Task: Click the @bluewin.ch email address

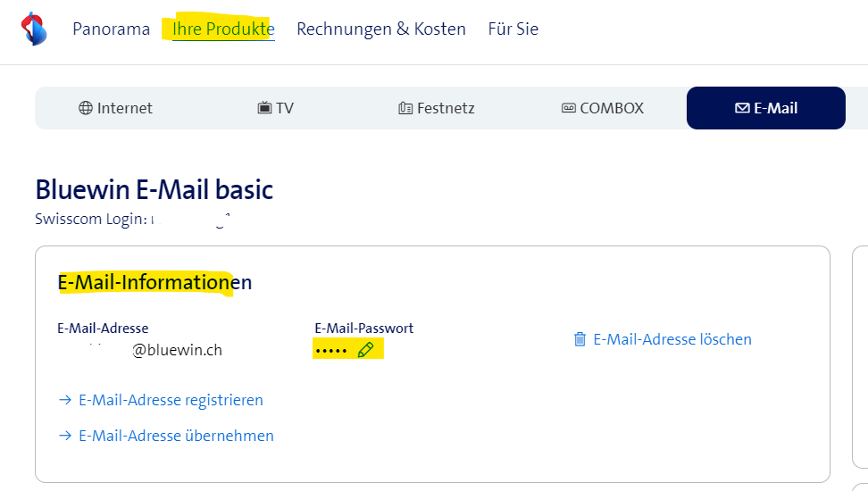Action: (178, 350)
